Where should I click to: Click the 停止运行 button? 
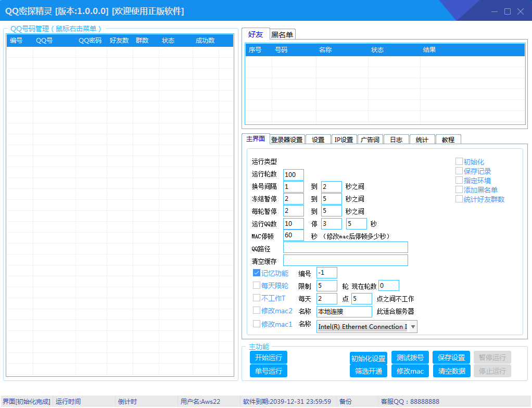point(492,371)
